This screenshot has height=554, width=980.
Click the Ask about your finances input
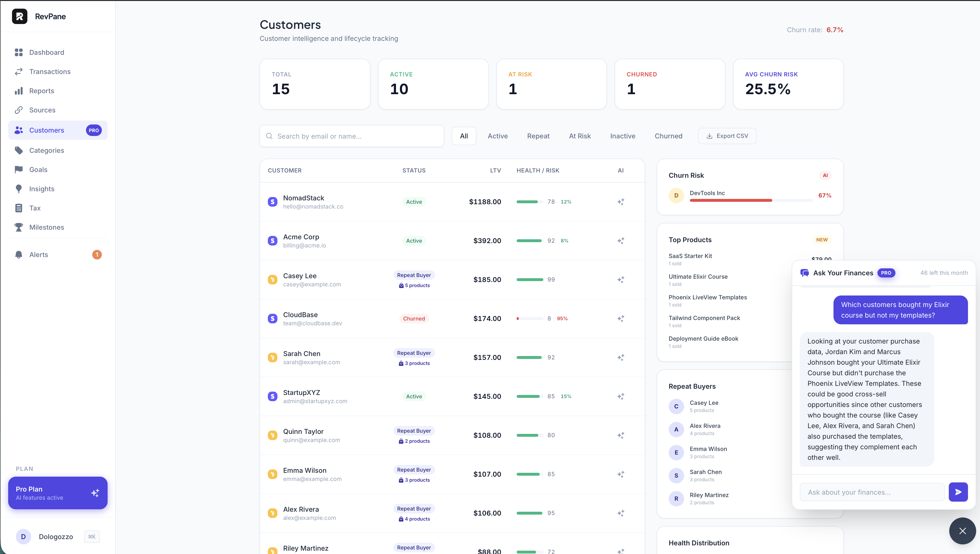pyautogui.click(x=872, y=492)
